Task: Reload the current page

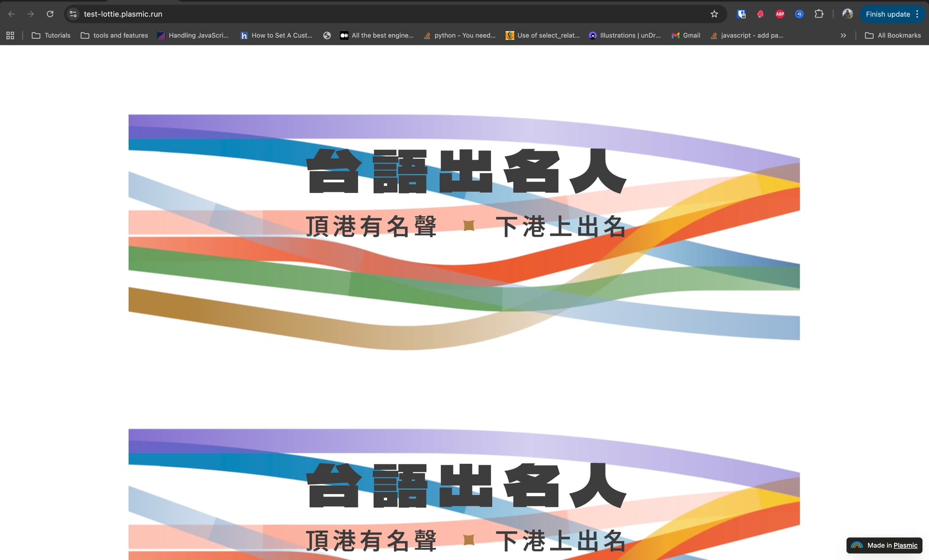Action: pyautogui.click(x=50, y=14)
